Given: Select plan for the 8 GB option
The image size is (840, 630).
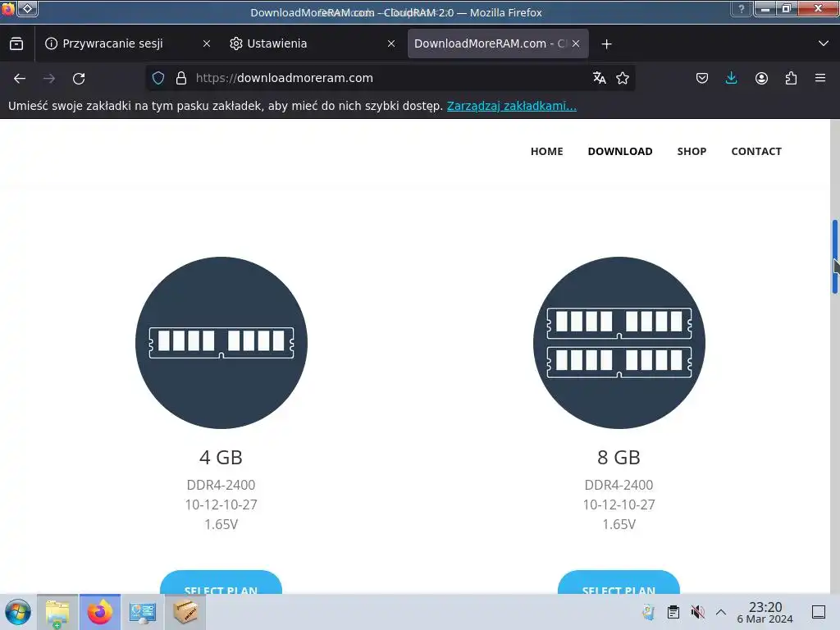Looking at the screenshot, I should point(619,582).
